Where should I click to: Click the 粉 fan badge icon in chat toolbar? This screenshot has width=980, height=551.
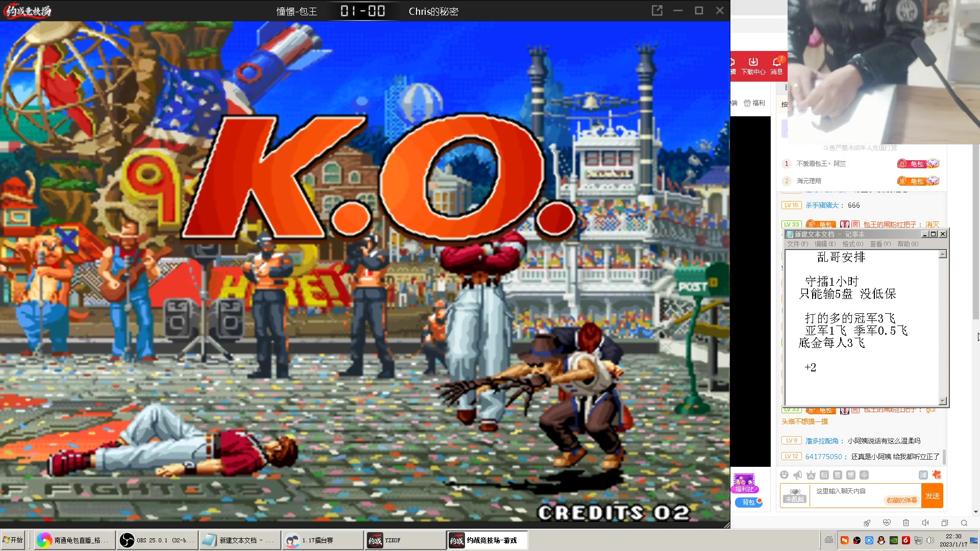click(x=824, y=475)
